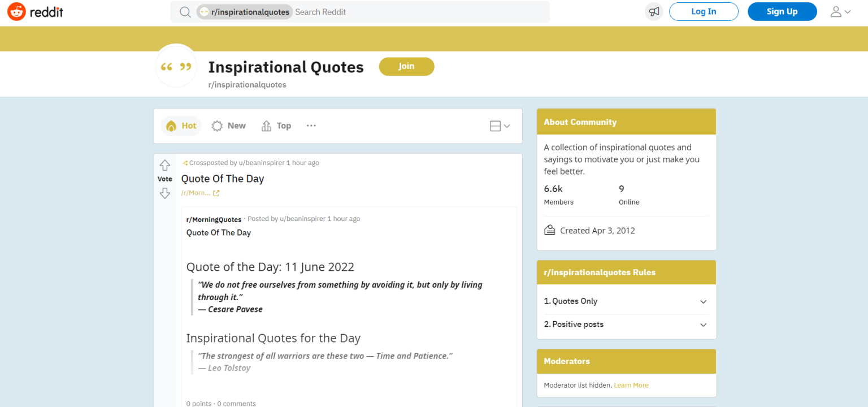Join the Inspirational Quotes community
Screen dimensions: 868x407
(x=406, y=66)
